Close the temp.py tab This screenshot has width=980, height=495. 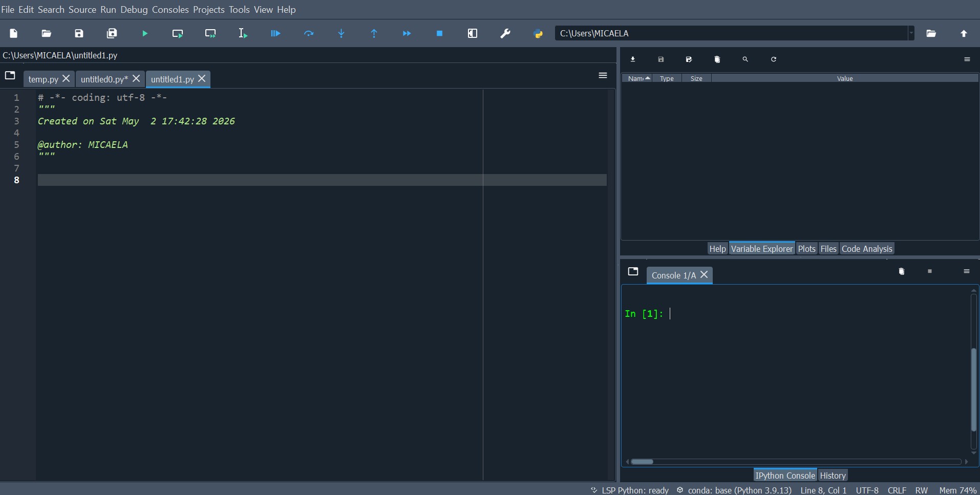[x=66, y=78]
